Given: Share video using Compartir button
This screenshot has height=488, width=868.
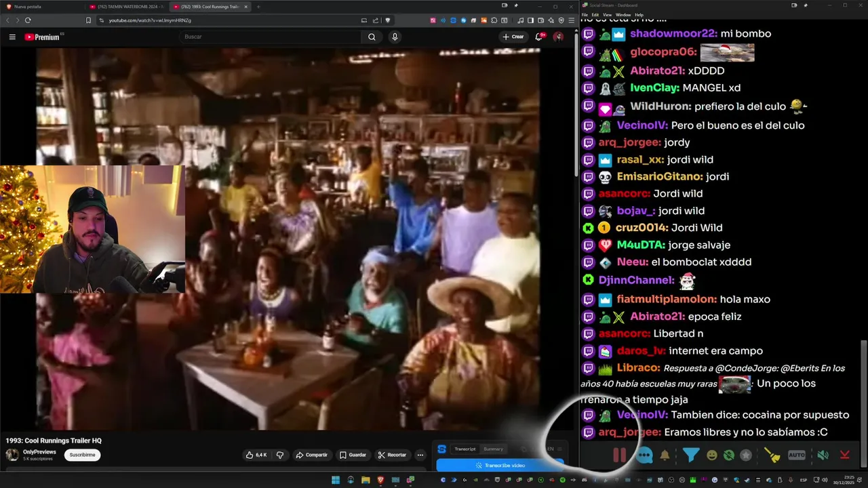Looking at the screenshot, I should click(x=312, y=455).
